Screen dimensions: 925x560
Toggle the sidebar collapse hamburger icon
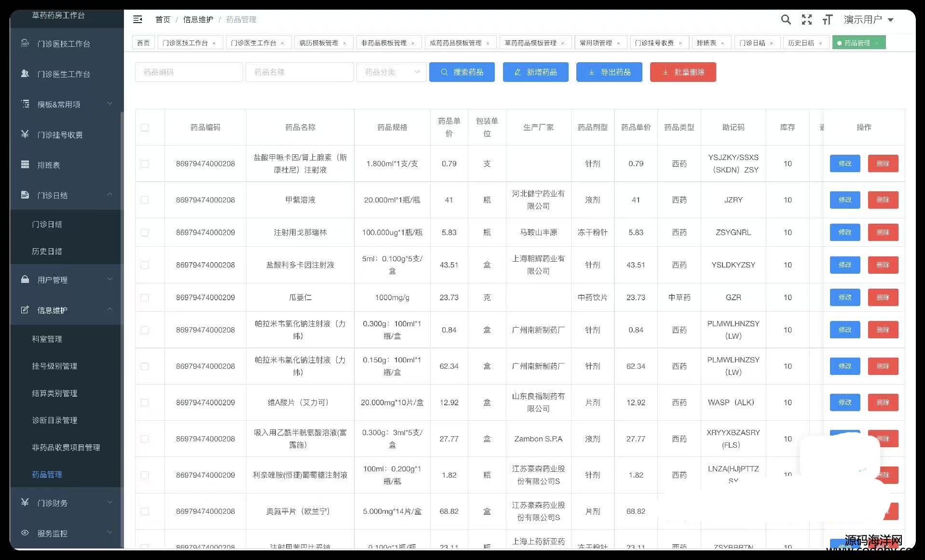(137, 19)
